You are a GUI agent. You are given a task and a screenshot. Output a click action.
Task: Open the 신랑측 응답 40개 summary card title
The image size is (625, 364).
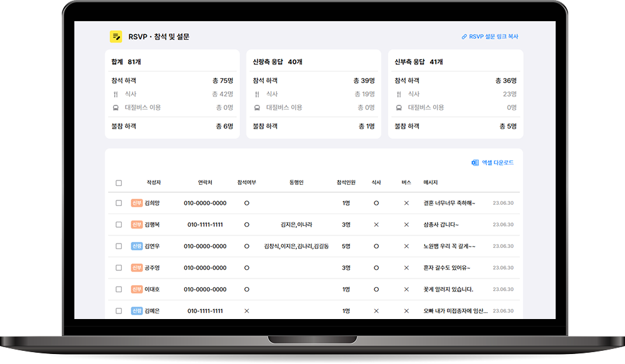(x=277, y=62)
